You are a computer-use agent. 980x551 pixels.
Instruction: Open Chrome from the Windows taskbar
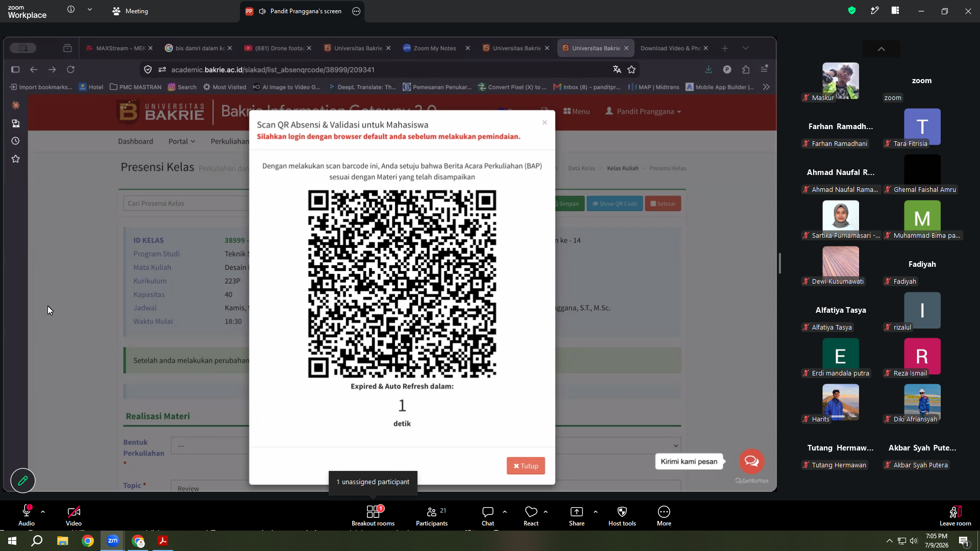click(88, 541)
